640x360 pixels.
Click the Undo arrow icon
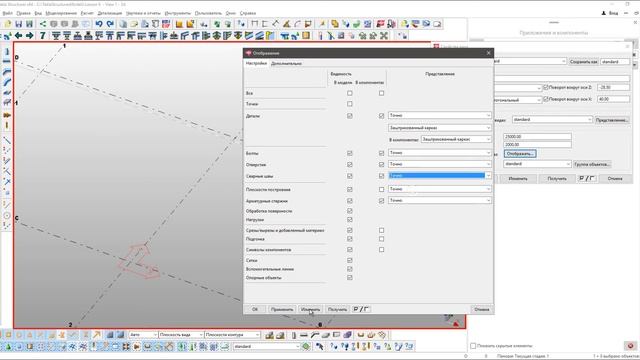tap(99, 24)
